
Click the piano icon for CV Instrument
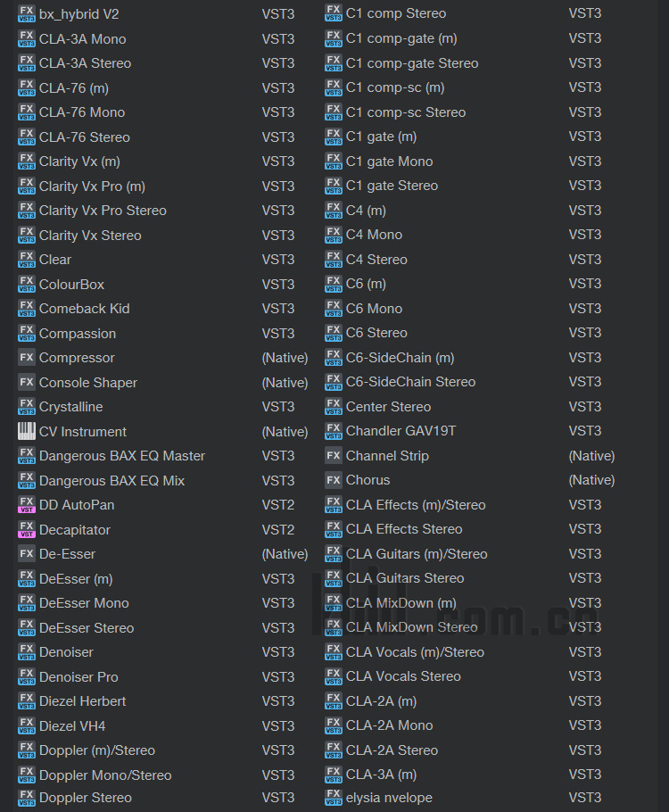click(27, 431)
